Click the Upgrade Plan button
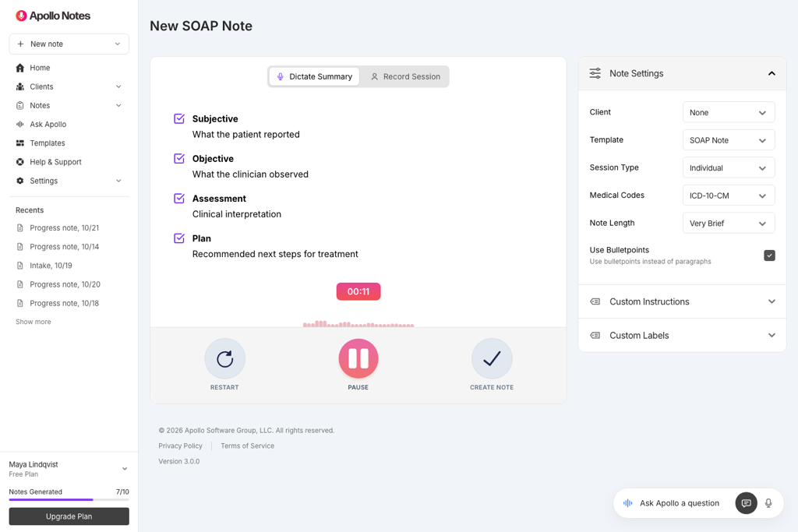The width and height of the screenshot is (798, 532). tap(69, 516)
